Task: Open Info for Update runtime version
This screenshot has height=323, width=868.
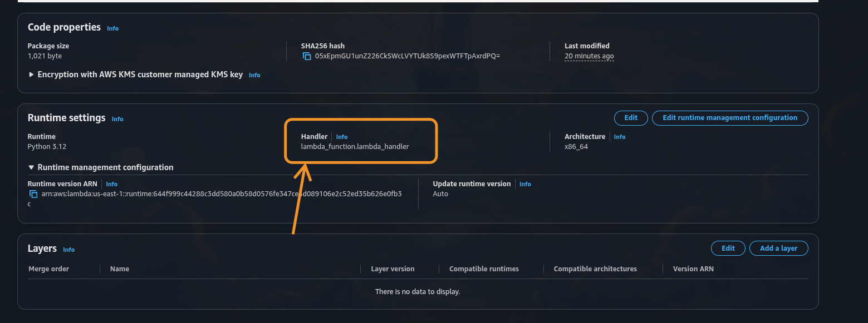Action: pyautogui.click(x=524, y=184)
